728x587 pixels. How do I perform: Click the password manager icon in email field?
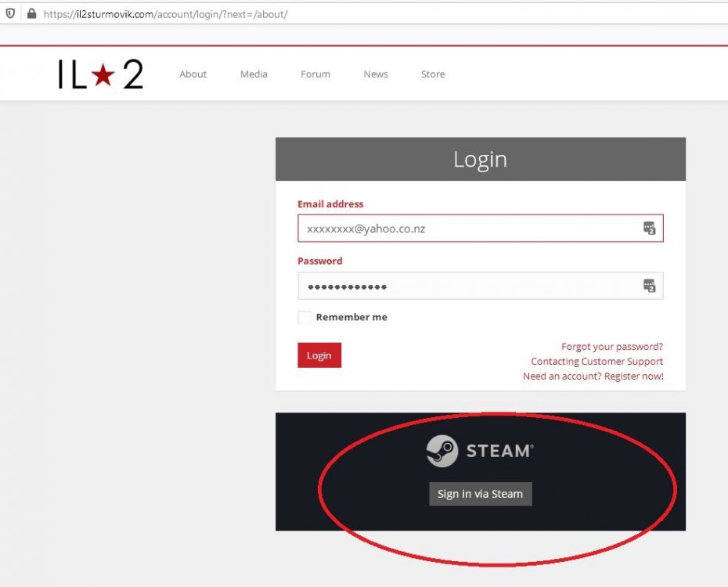tap(649, 229)
